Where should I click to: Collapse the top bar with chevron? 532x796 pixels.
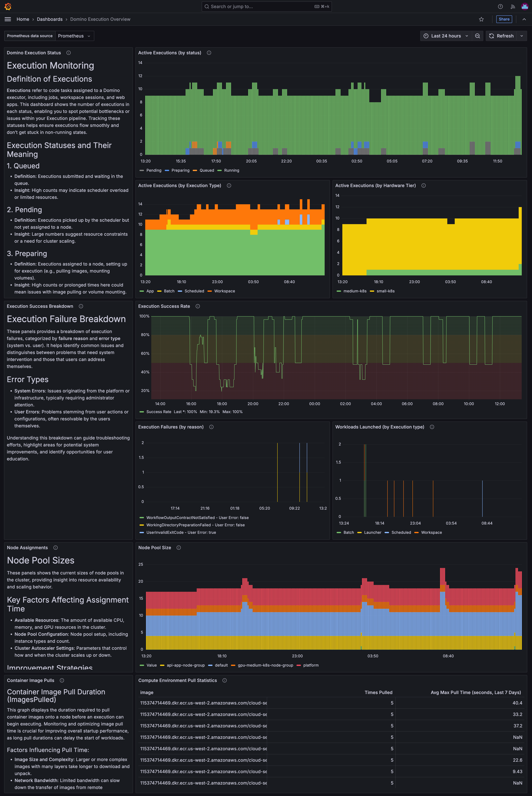coord(524,19)
